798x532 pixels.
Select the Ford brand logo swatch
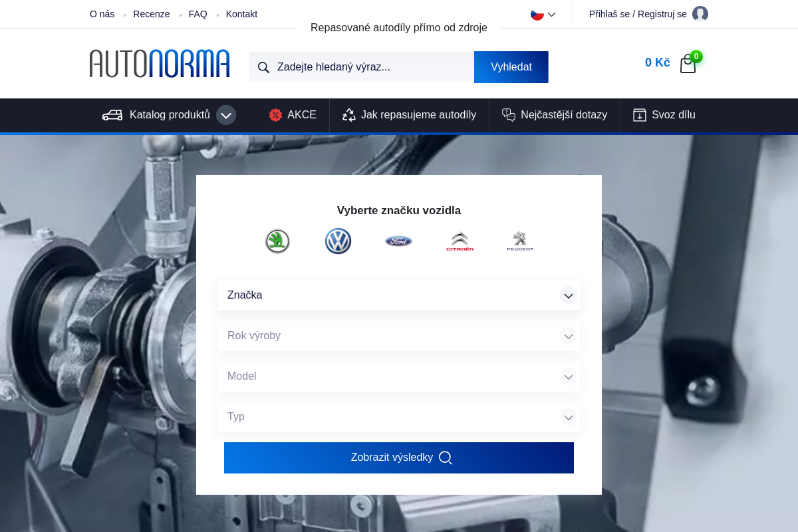click(x=398, y=241)
